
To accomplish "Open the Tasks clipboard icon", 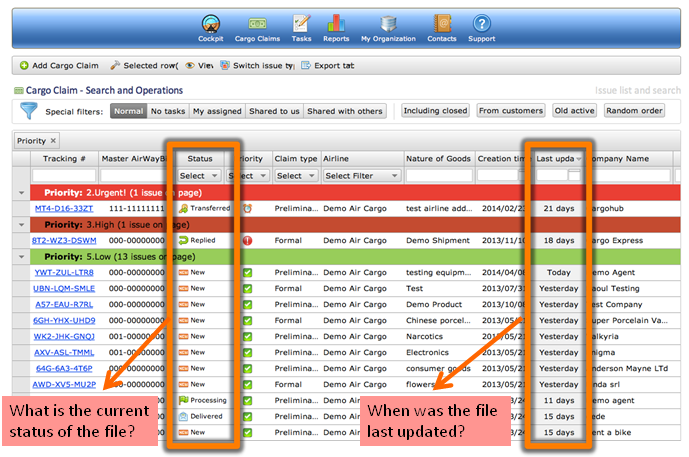I will [300, 23].
